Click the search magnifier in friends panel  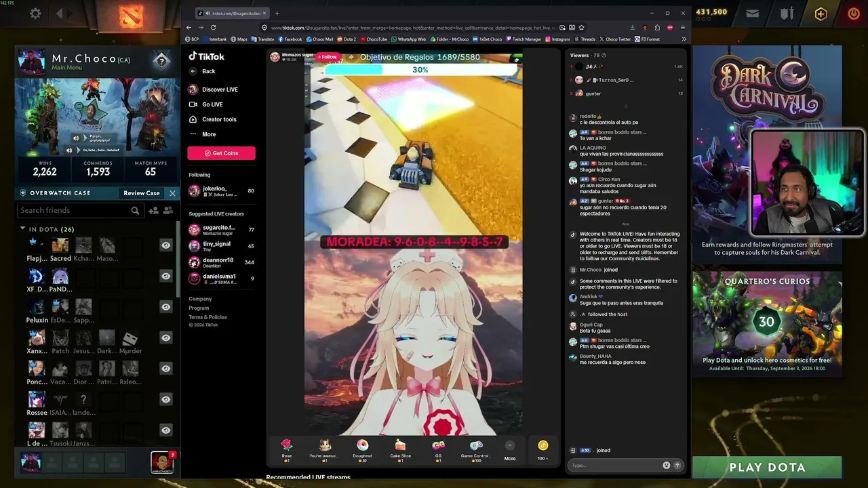(x=135, y=211)
